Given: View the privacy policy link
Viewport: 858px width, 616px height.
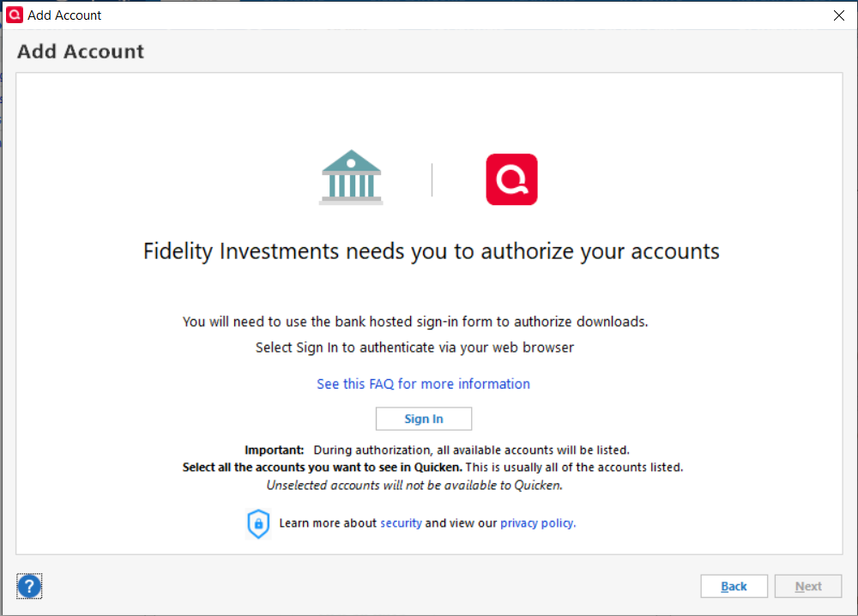Looking at the screenshot, I should coord(537,523).
